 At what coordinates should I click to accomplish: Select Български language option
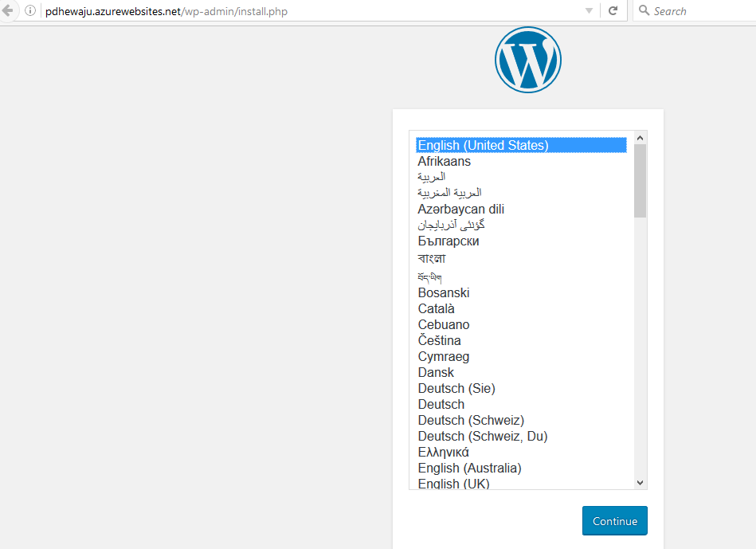521,241
